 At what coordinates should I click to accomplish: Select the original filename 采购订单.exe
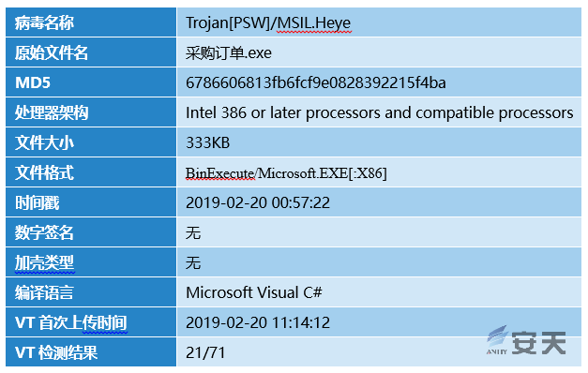coord(229,52)
